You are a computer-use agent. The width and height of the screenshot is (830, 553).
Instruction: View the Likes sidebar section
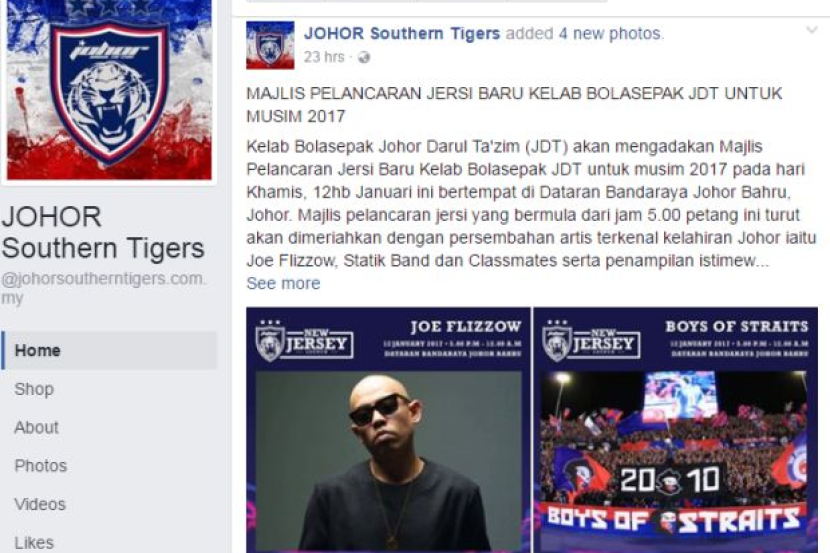click(x=34, y=543)
